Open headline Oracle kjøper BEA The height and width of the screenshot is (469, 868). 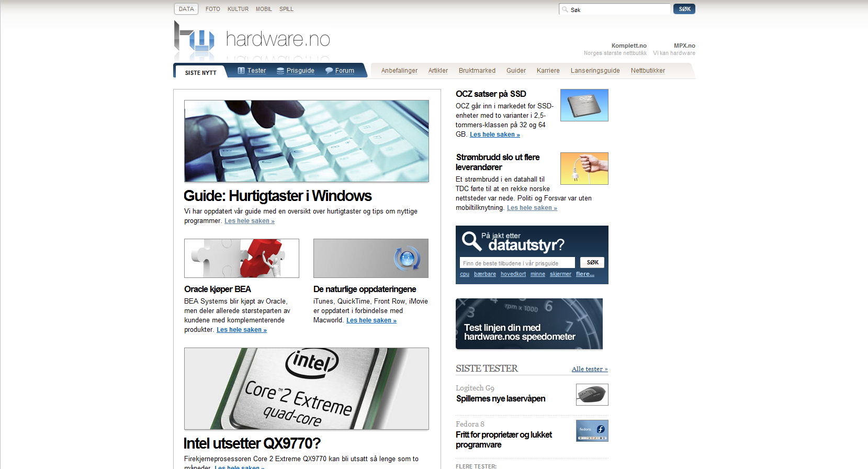pos(218,289)
